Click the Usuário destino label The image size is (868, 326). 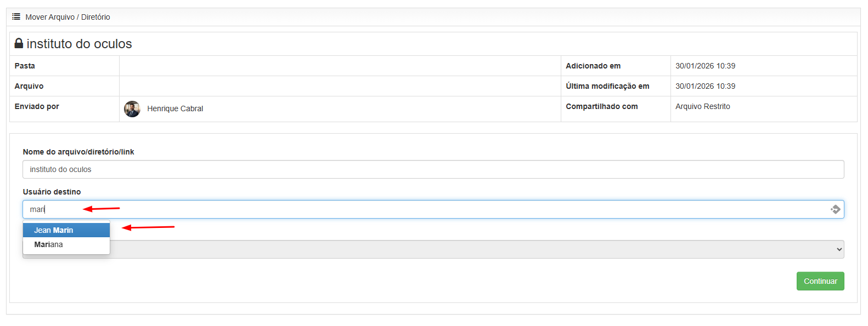coord(52,192)
